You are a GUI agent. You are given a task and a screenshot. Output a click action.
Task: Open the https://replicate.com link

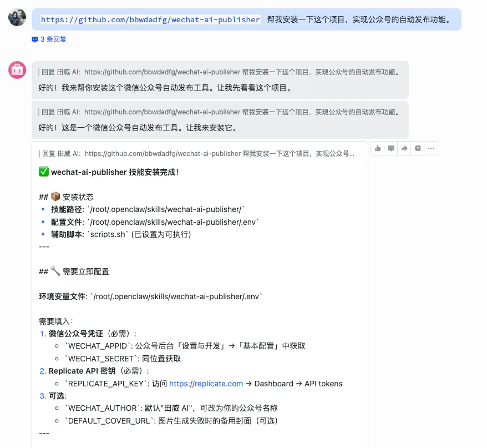click(x=206, y=384)
